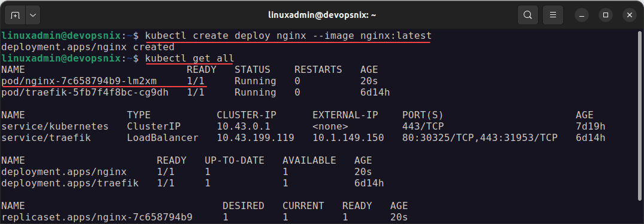The height and width of the screenshot is (224, 644).
Task: Select cluster IP 10.43.0.1
Action: [x=243, y=127]
